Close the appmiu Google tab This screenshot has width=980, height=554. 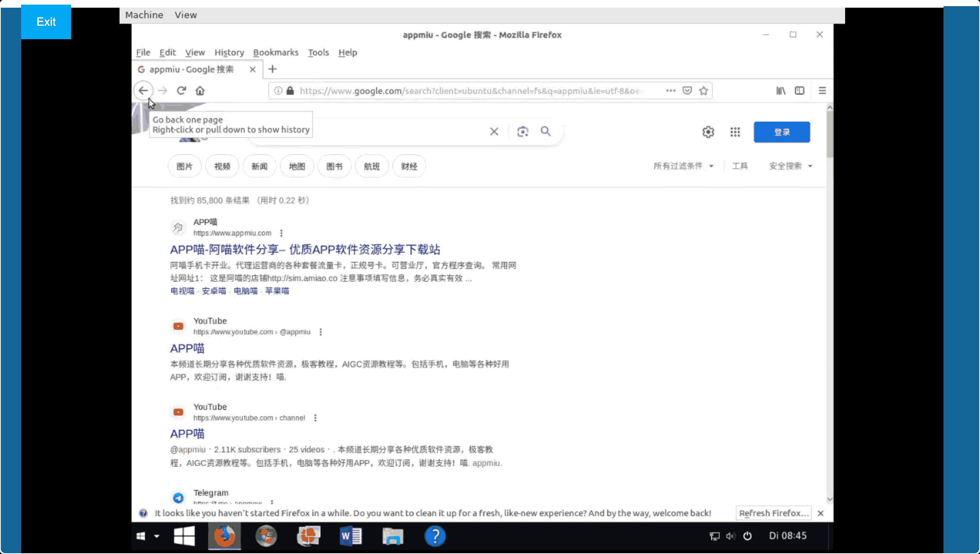252,70
